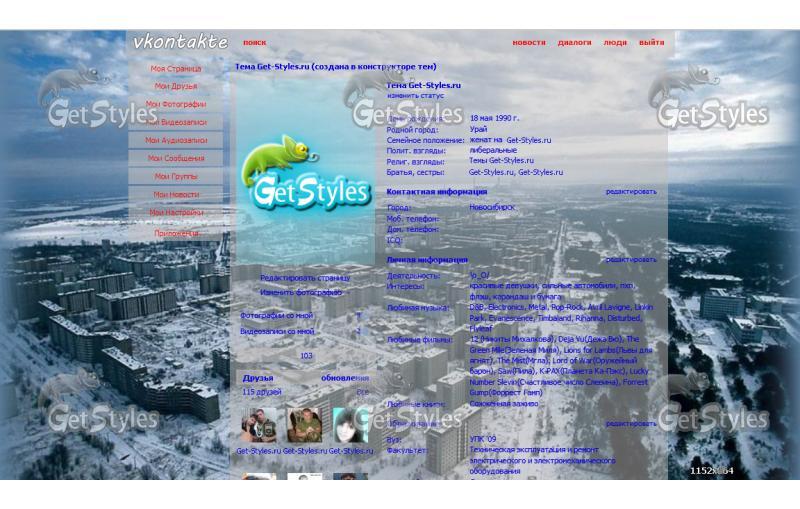Open Приложения in sidebar
The width and height of the screenshot is (800, 509).
(176, 233)
